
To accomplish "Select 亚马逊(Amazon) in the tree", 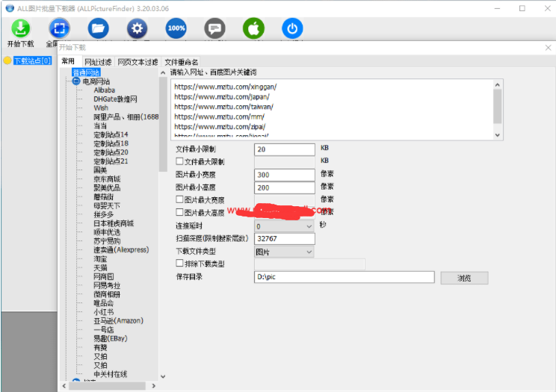I will tap(118, 321).
